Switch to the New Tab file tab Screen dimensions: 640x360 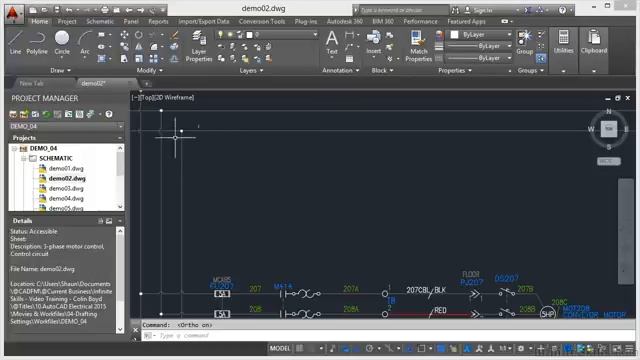[x=32, y=83]
